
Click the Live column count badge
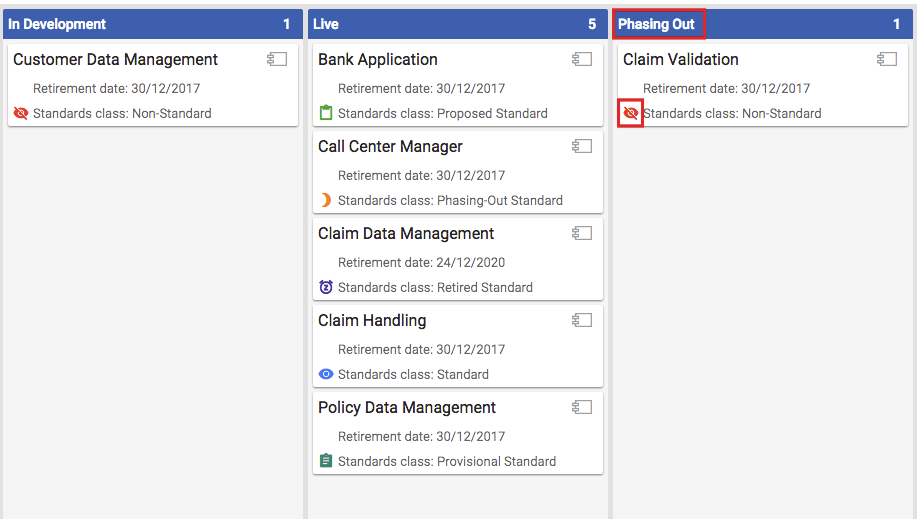[x=592, y=24]
